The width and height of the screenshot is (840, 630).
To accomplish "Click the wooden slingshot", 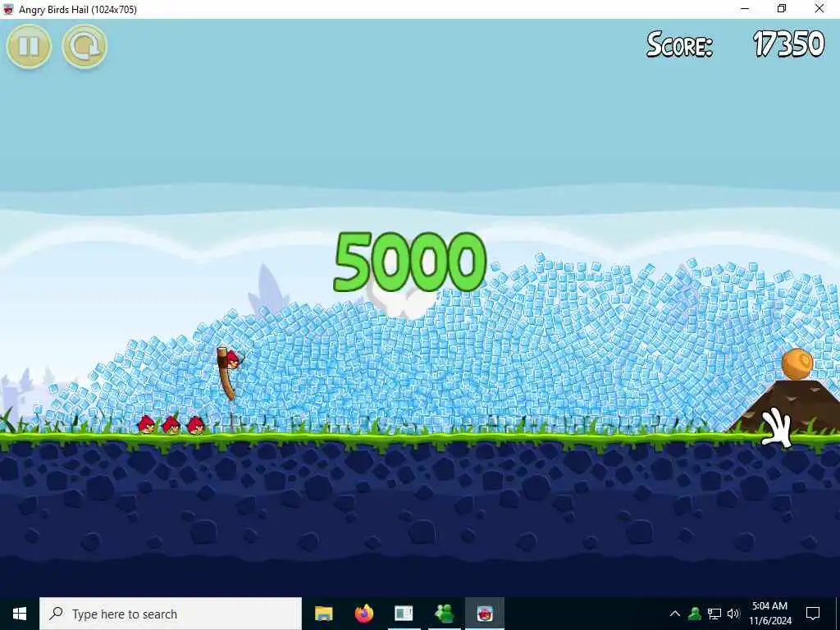I will tap(226, 374).
